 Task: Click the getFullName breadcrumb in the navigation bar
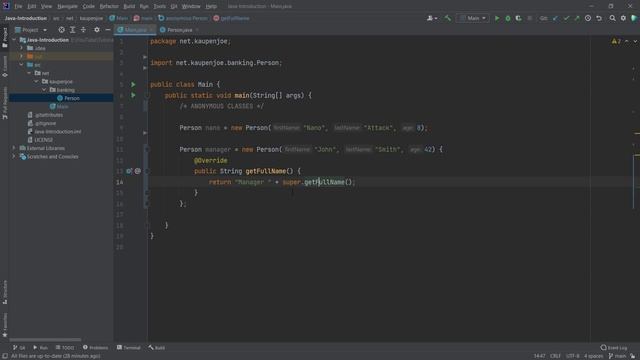(231, 18)
